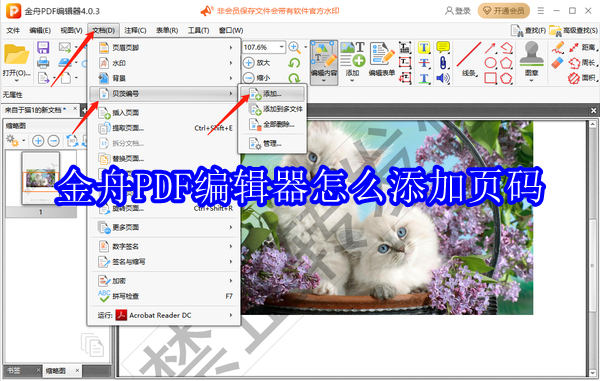The width and height of the screenshot is (600, 381).
Task: Open the zoom level 107.6% dropdown
Action: pos(282,47)
